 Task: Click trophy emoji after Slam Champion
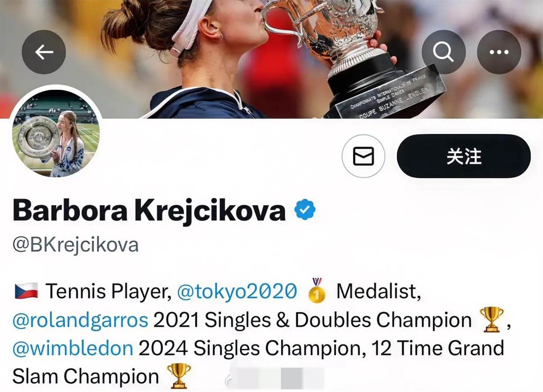179,375
